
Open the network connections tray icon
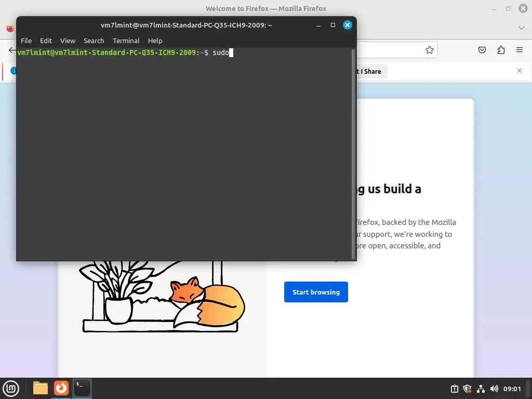(x=481, y=389)
